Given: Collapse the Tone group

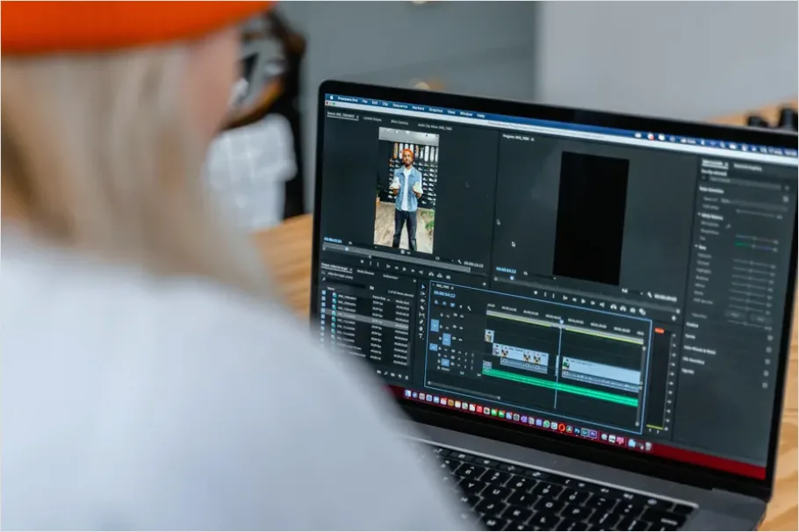Looking at the screenshot, I should click(696, 246).
